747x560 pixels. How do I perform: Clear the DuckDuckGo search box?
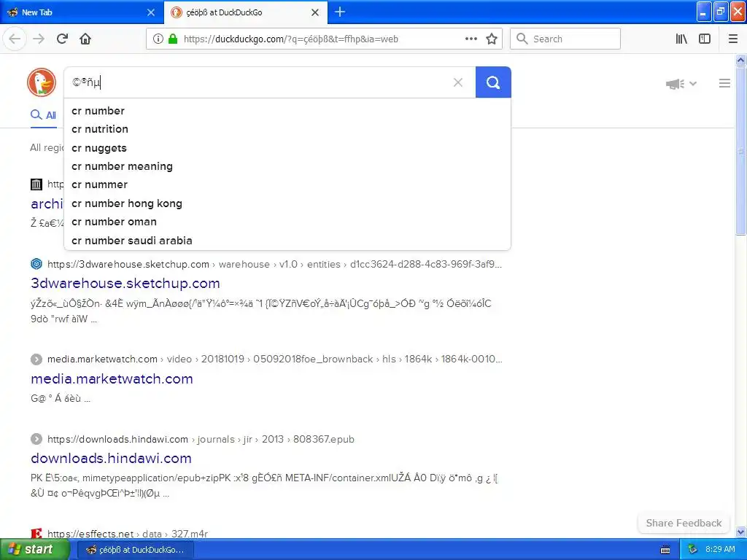458,82
